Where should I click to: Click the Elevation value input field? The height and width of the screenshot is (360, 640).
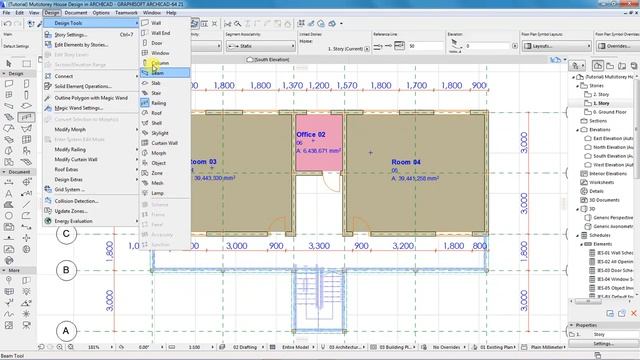pos(488,46)
